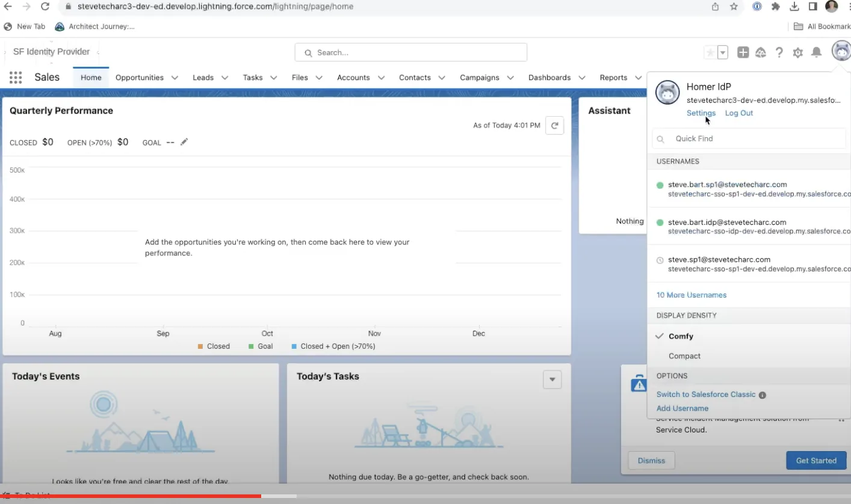Click the user profile avatar in header
This screenshot has width=851, height=504.
pyautogui.click(x=841, y=52)
